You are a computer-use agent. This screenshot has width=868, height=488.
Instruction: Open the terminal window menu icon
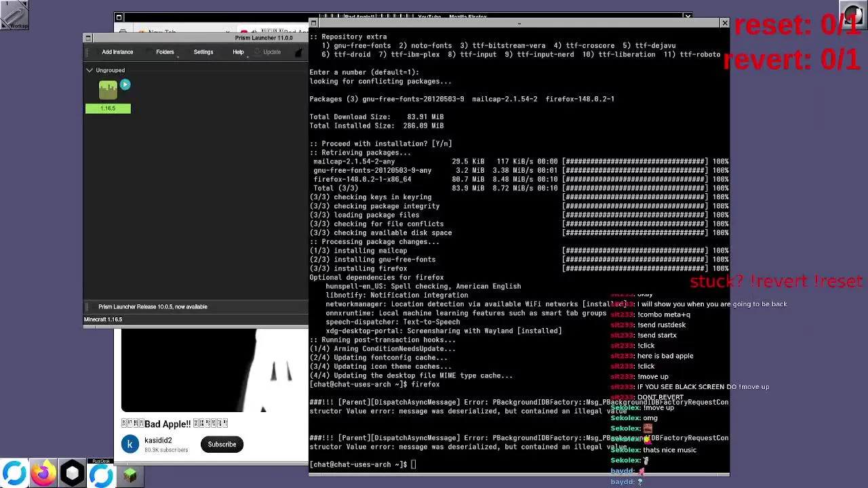tap(313, 23)
